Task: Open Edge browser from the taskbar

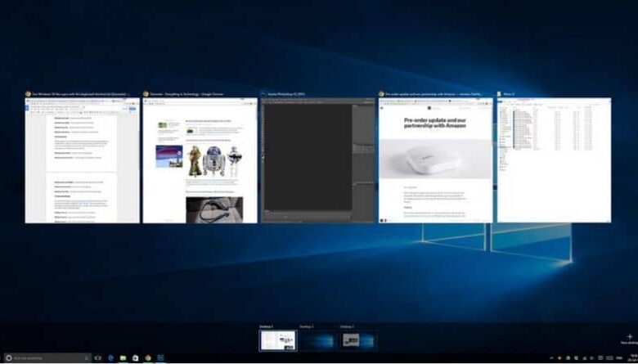Action: click(x=110, y=358)
